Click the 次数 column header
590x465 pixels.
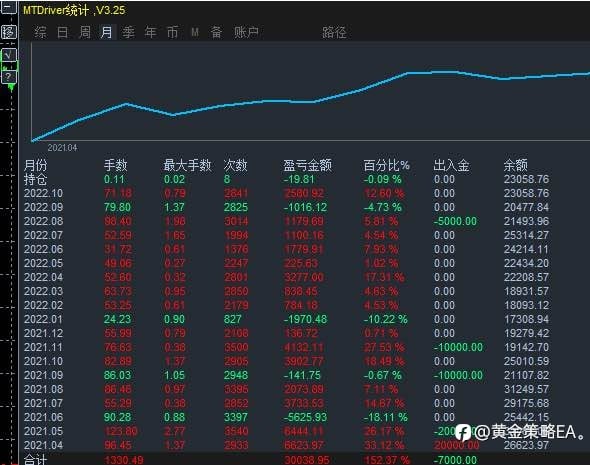(236, 165)
